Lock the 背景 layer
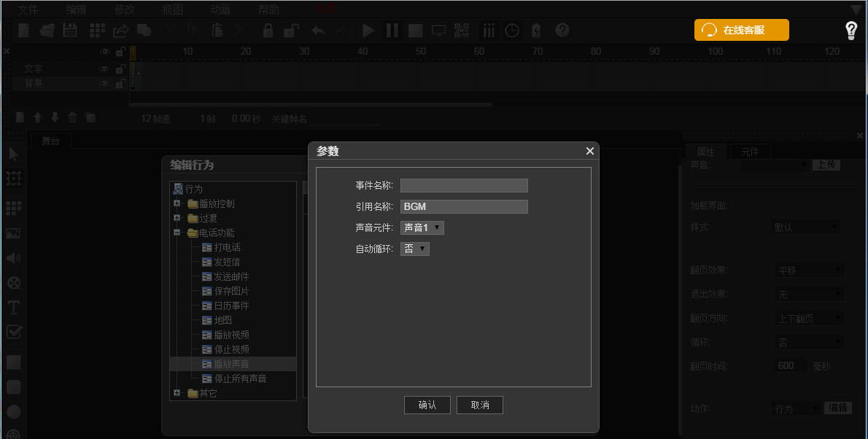The height and width of the screenshot is (439, 868). (120, 82)
